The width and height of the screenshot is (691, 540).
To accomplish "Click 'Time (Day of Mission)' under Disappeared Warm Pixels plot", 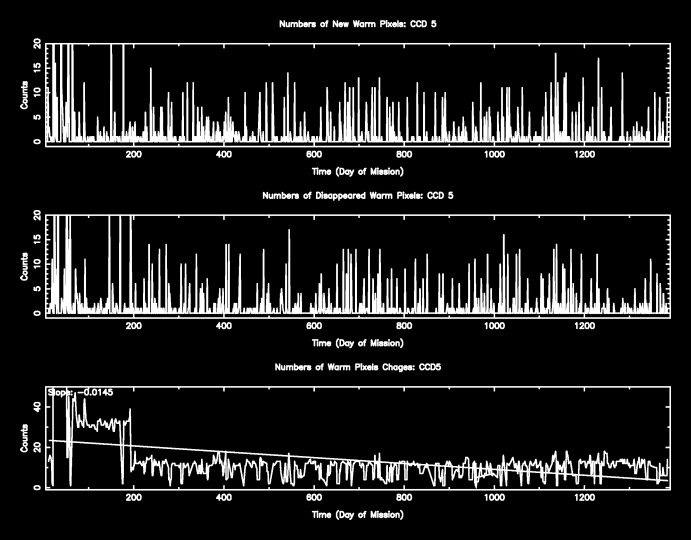I will point(358,343).
